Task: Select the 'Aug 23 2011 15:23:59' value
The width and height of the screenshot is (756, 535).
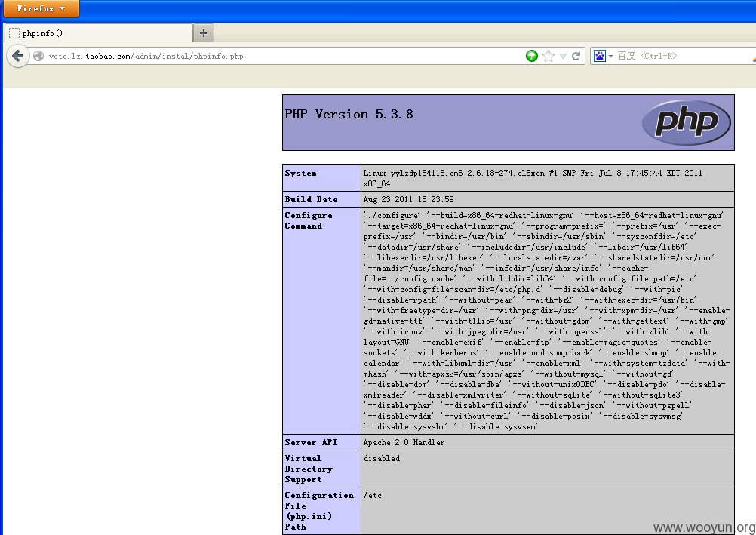Action: [x=408, y=199]
